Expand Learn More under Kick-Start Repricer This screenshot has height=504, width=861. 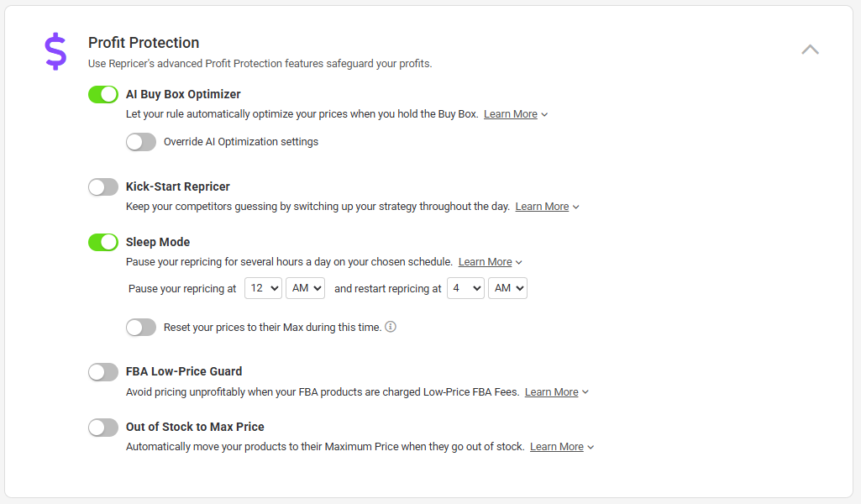[x=543, y=207]
